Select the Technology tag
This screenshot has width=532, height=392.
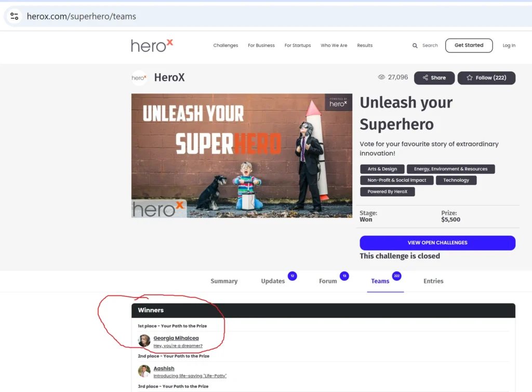[456, 180]
